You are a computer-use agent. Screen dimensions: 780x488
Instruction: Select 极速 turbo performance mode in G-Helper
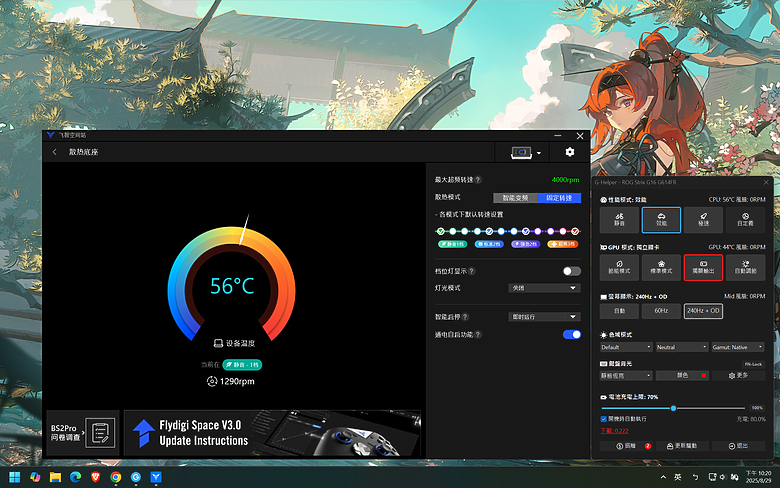(x=703, y=220)
